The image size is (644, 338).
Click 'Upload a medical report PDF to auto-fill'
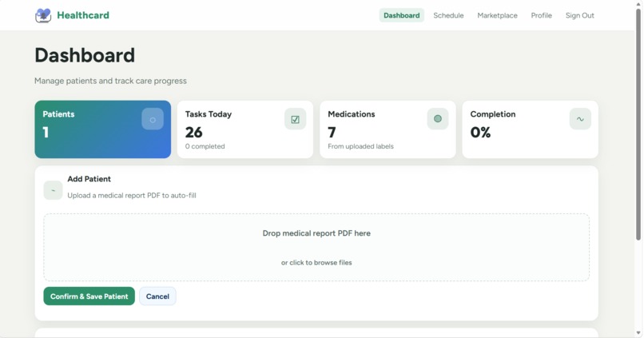coord(132,196)
